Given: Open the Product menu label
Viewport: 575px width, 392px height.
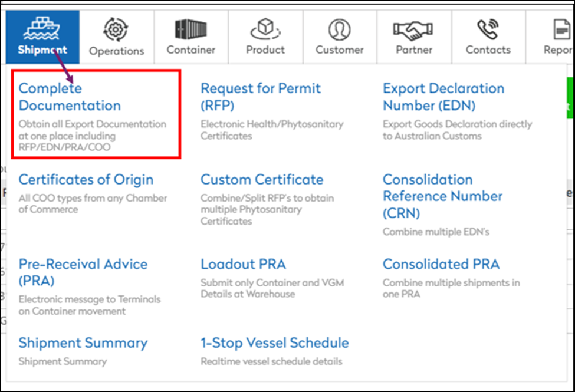Looking at the screenshot, I should coord(265,50).
